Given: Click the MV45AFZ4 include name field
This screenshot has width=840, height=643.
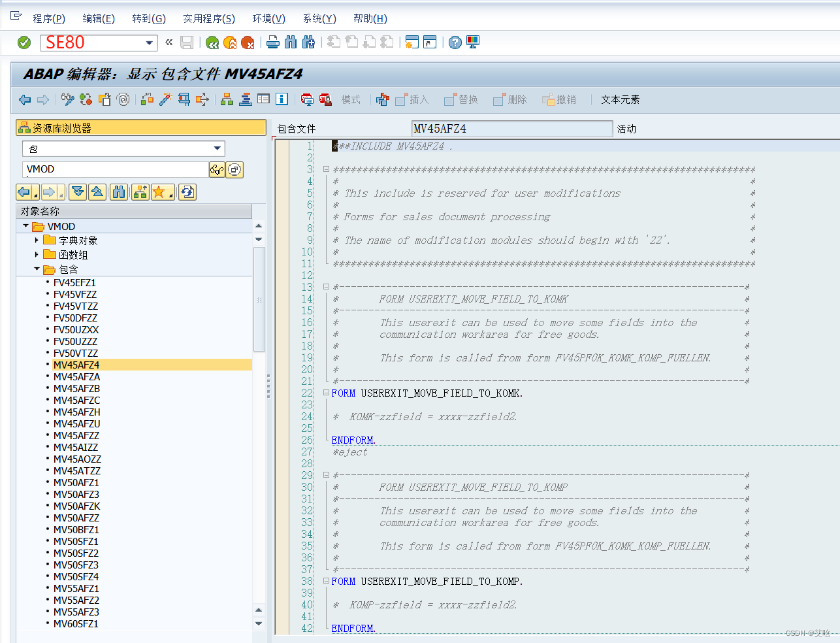Looking at the screenshot, I should pyautogui.click(x=512, y=129).
